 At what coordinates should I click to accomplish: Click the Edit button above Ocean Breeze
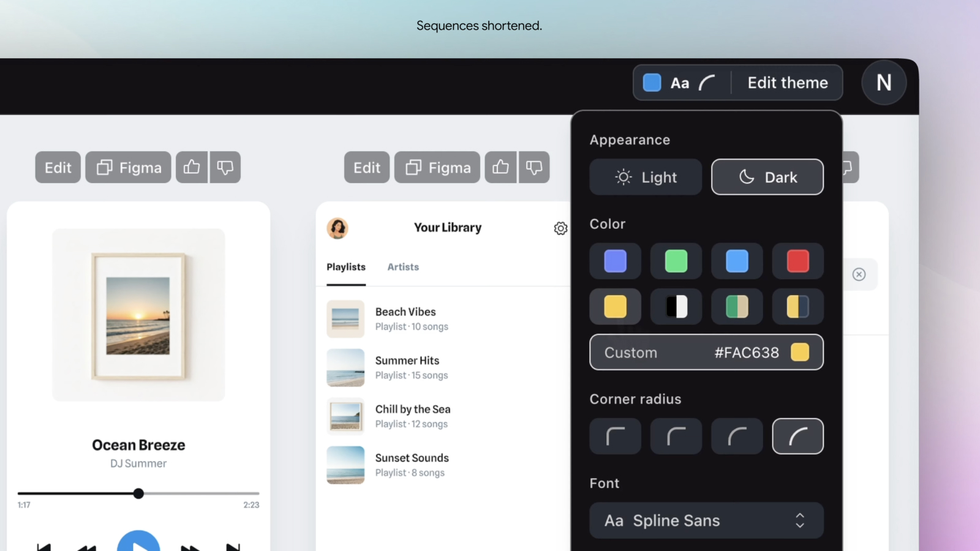pos(57,167)
